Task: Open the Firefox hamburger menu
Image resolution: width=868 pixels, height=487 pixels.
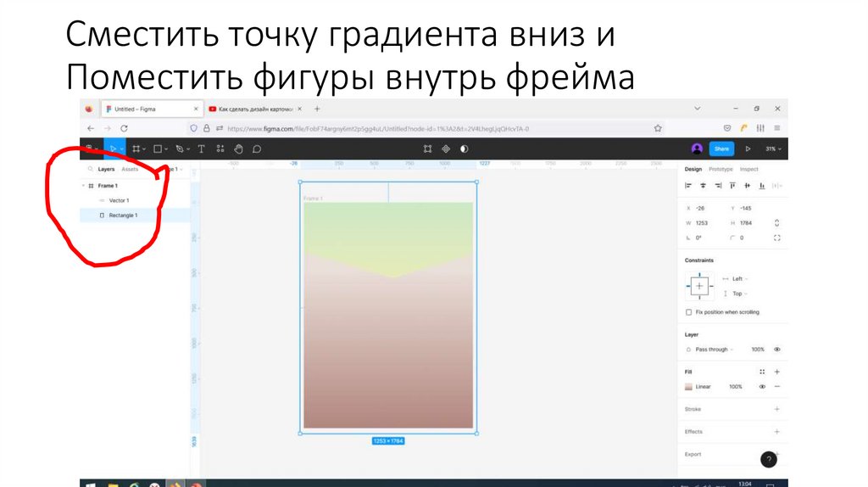Action: click(x=777, y=128)
